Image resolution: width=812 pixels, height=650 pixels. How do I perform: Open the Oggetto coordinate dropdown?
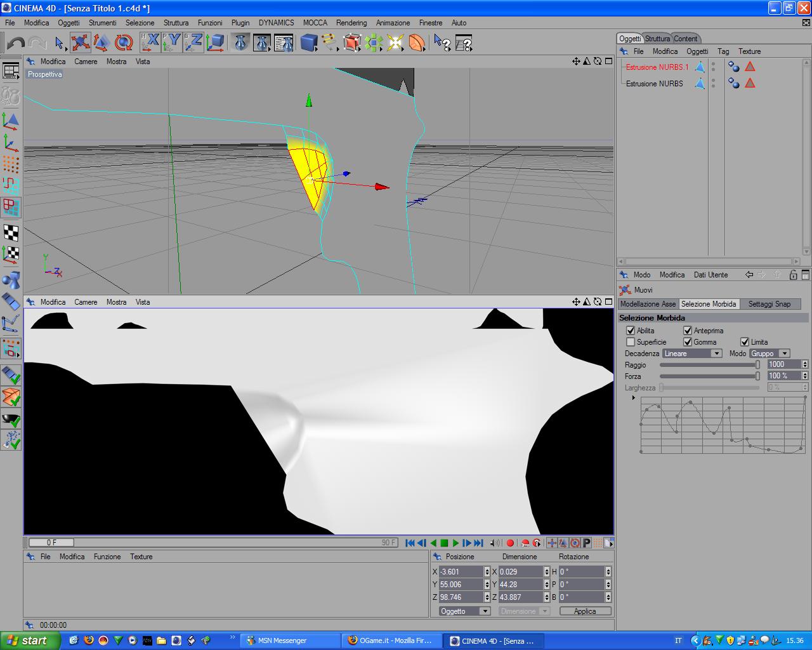tap(465, 611)
